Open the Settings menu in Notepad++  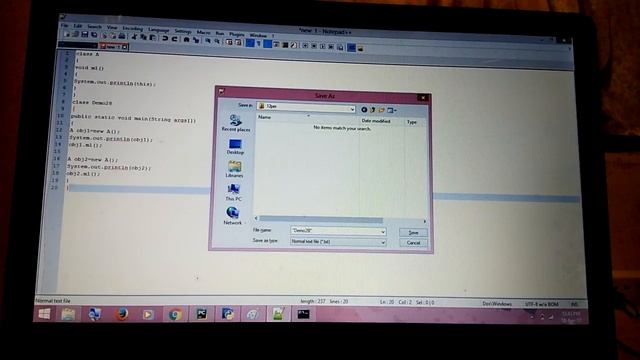pyautogui.click(x=183, y=31)
